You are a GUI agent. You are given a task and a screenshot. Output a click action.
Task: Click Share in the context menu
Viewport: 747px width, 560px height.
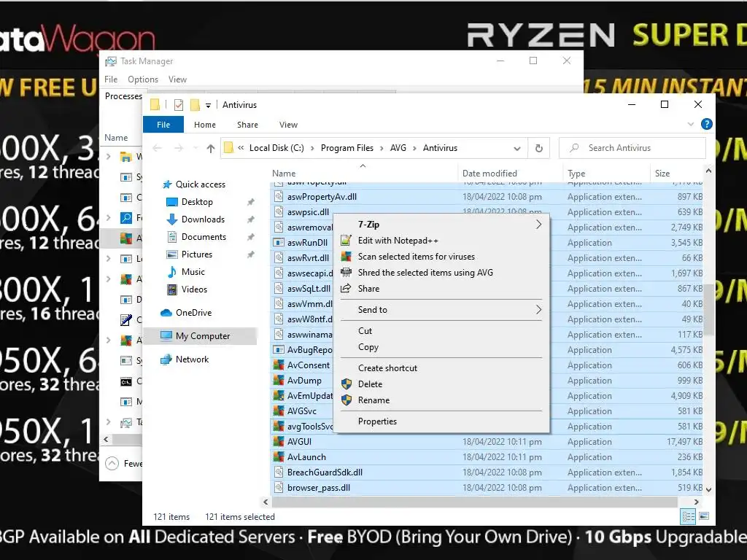pos(441,289)
